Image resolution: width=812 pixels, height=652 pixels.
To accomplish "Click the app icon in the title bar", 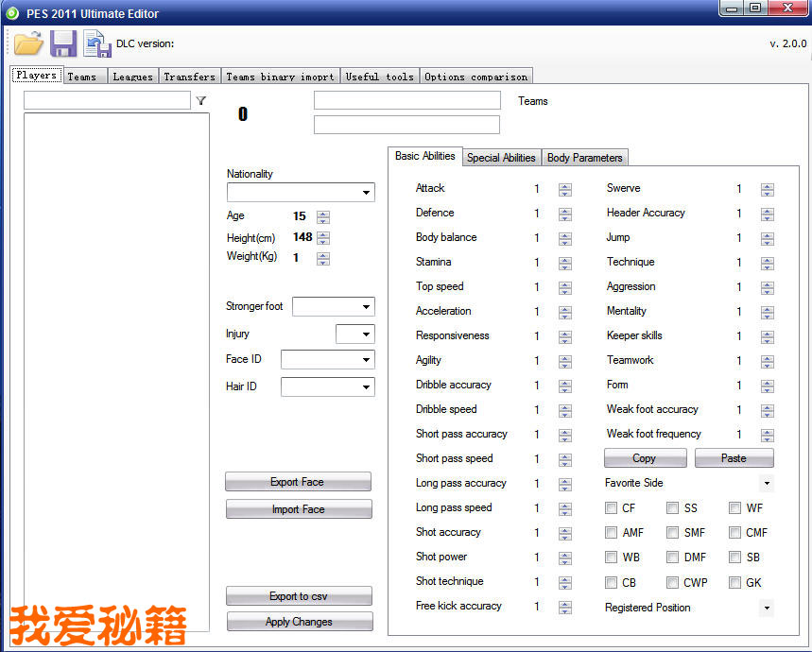I will 12,13.
